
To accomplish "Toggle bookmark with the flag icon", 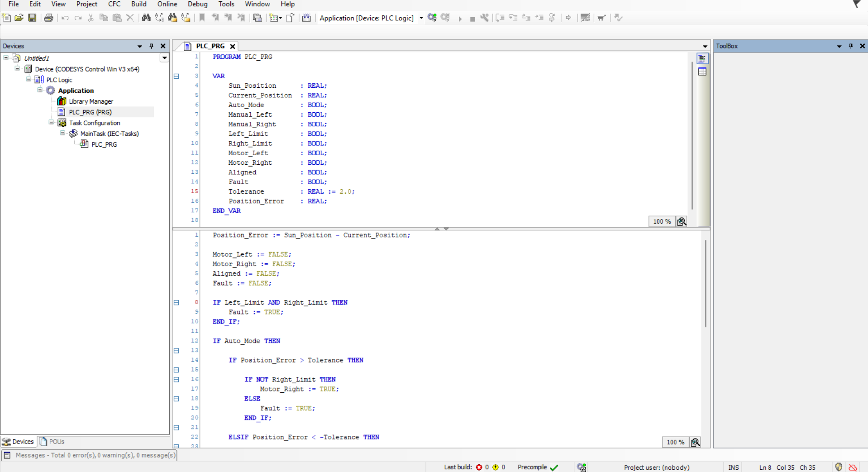I will (202, 18).
